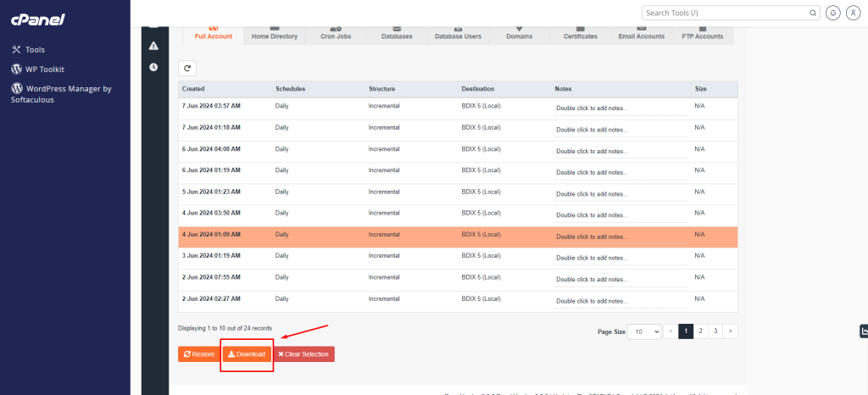Switch to the Email Accounts tab

pyautogui.click(x=641, y=36)
